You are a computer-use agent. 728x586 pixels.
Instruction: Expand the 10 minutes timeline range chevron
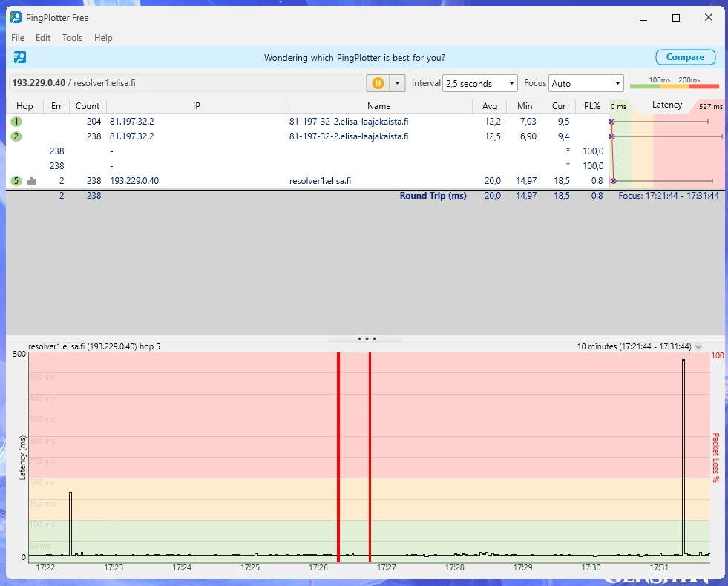pos(698,346)
